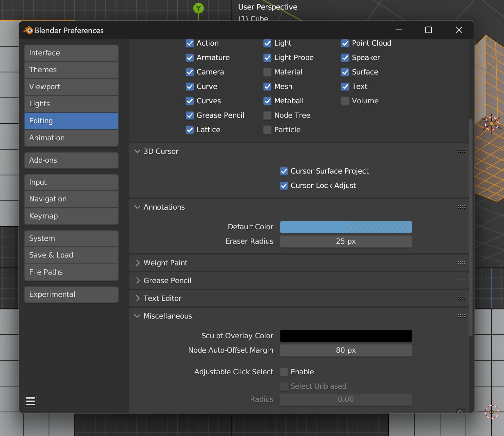
Task: Enable Adjustable Click Select checkbox
Action: pyautogui.click(x=284, y=372)
